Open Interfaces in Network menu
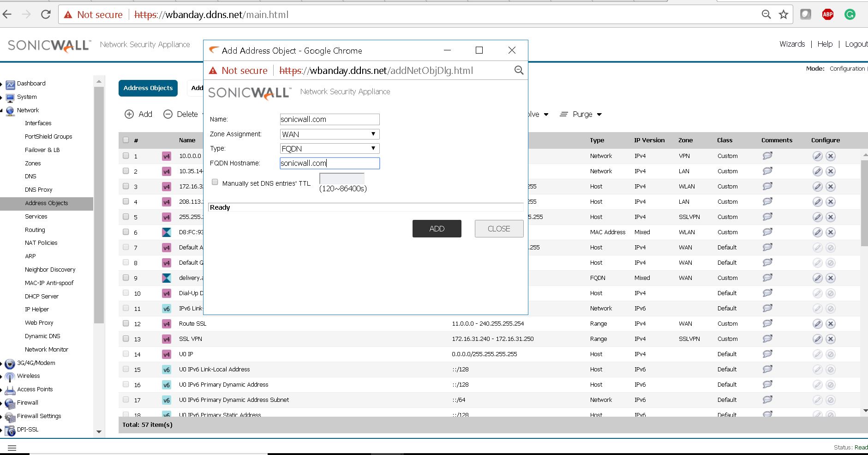868x455 pixels. pos(38,123)
